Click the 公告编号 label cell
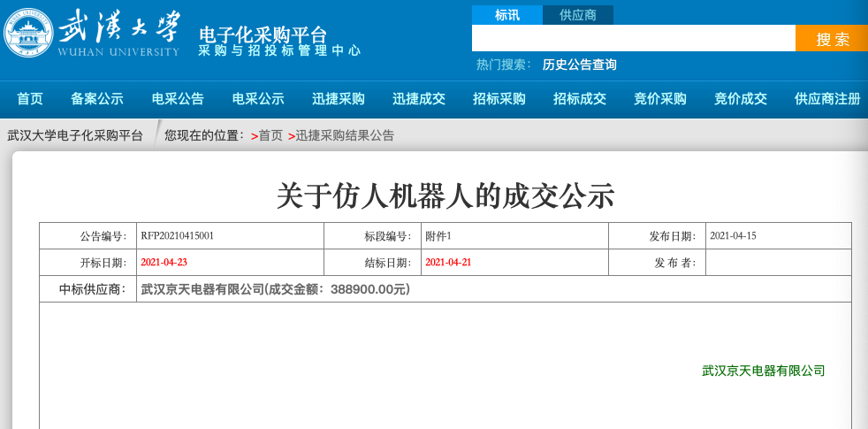Image resolution: width=868 pixels, height=429 pixels. (x=88, y=235)
